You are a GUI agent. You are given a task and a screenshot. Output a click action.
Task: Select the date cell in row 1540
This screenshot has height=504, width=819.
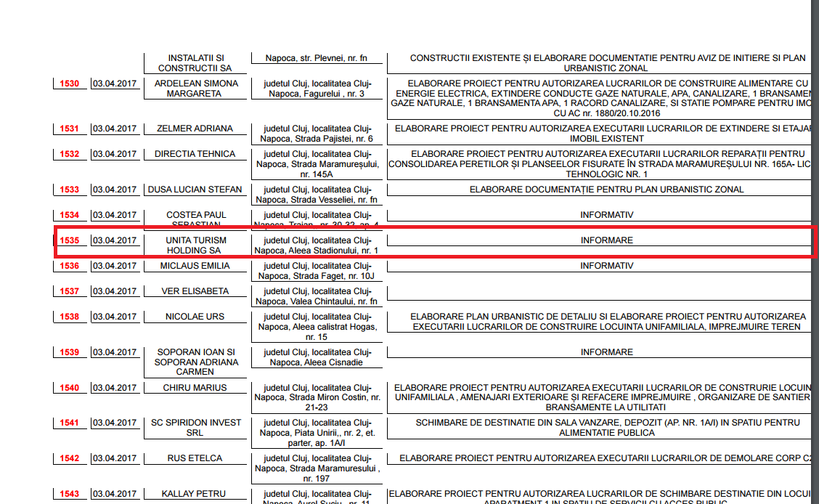point(115,388)
